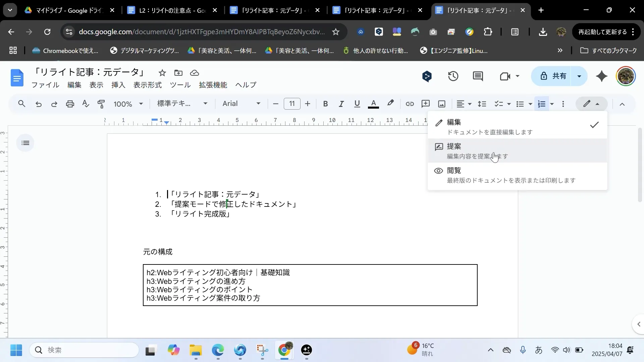This screenshot has height=362, width=644.
Task: Open the line spacing dropdown
Action: click(482, 104)
